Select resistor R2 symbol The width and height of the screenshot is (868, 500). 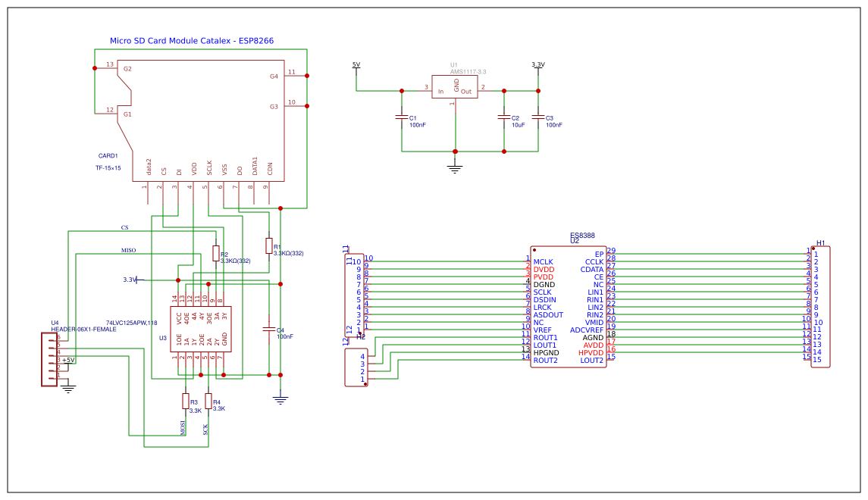coord(216,253)
